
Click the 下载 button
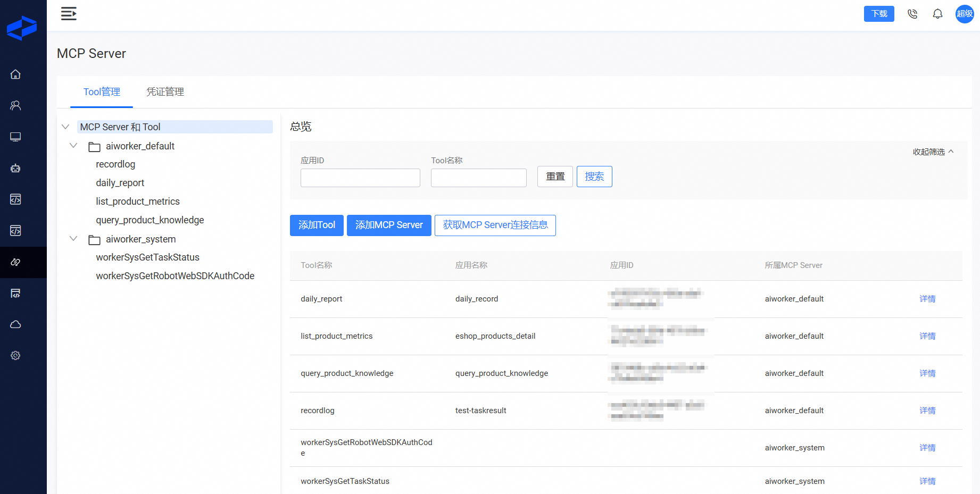pos(879,14)
